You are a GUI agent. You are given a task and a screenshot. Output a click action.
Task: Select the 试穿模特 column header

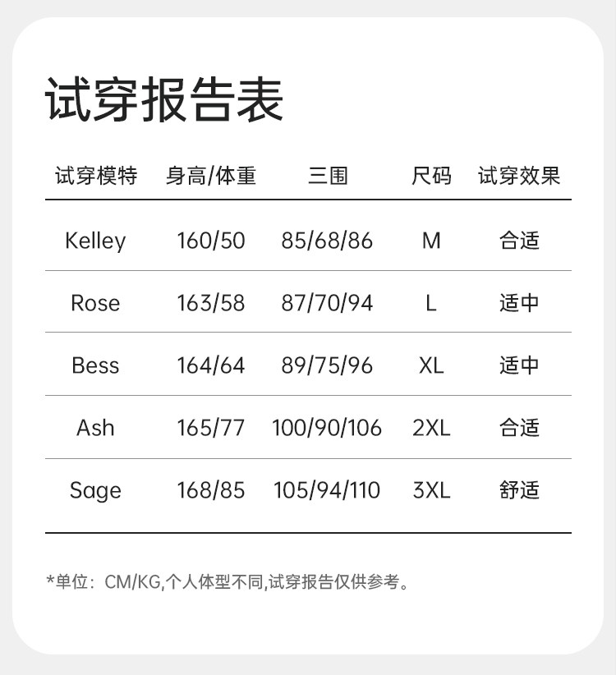pos(95,176)
